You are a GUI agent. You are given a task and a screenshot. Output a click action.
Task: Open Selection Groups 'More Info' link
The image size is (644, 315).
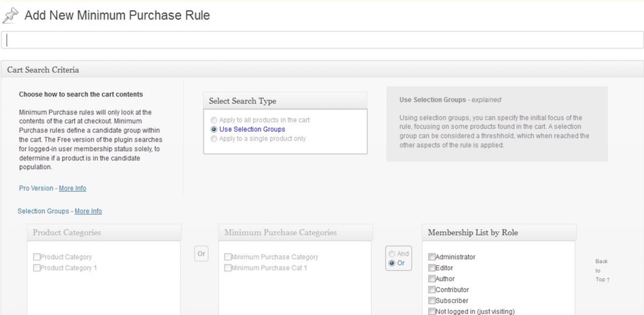click(88, 211)
